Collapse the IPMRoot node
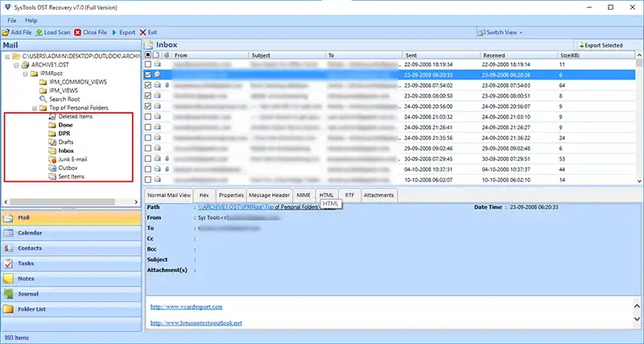The image size is (644, 344). point(26,73)
